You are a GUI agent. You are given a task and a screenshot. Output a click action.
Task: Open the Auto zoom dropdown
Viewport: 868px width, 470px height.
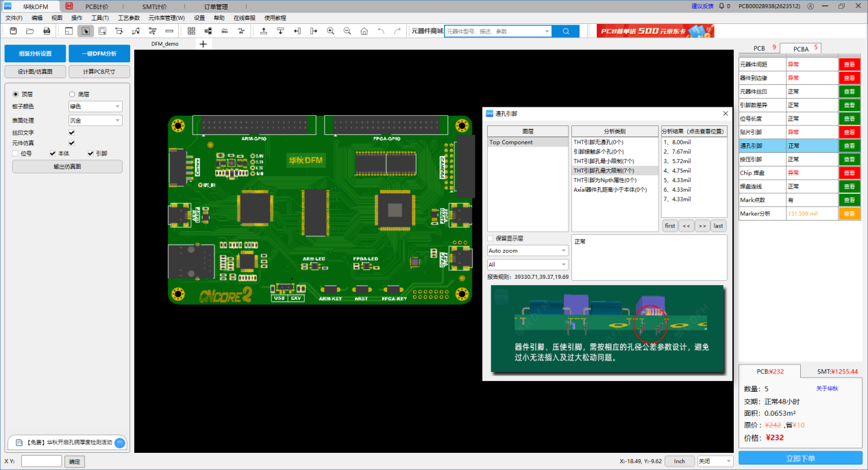pyautogui.click(x=528, y=251)
